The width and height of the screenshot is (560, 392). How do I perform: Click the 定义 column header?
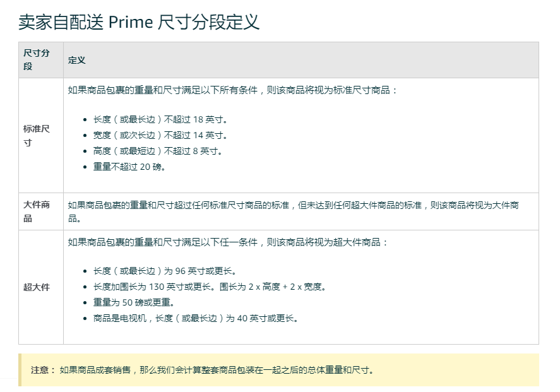[77, 60]
